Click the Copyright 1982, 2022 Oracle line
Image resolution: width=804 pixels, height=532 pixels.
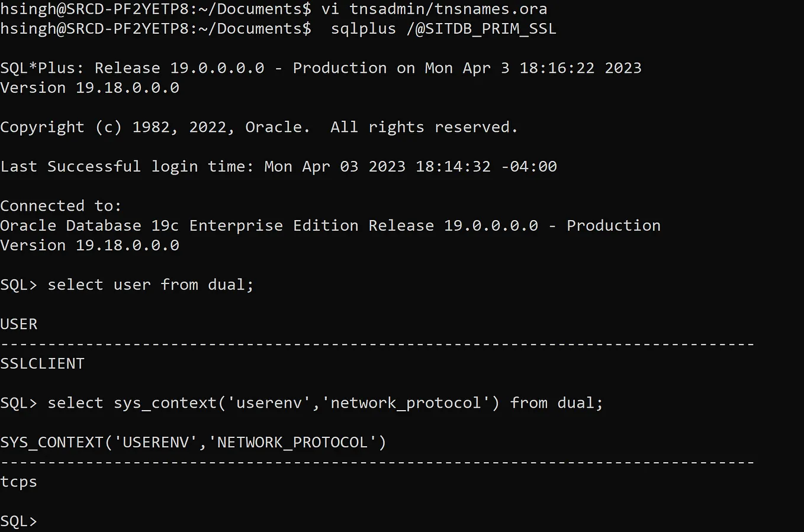click(x=259, y=127)
